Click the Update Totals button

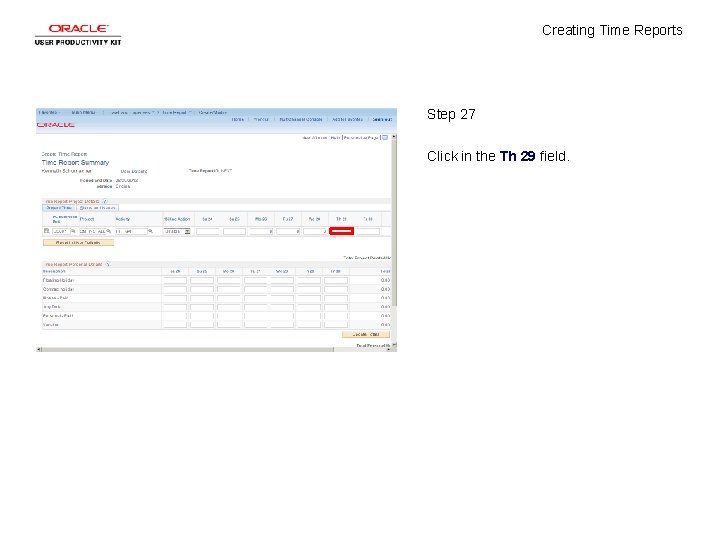[366, 334]
